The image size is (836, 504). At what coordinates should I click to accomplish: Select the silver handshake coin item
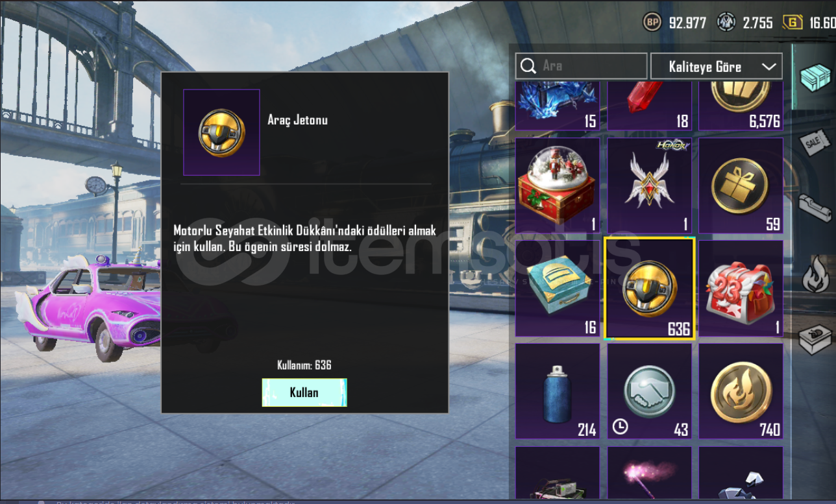coord(649,391)
